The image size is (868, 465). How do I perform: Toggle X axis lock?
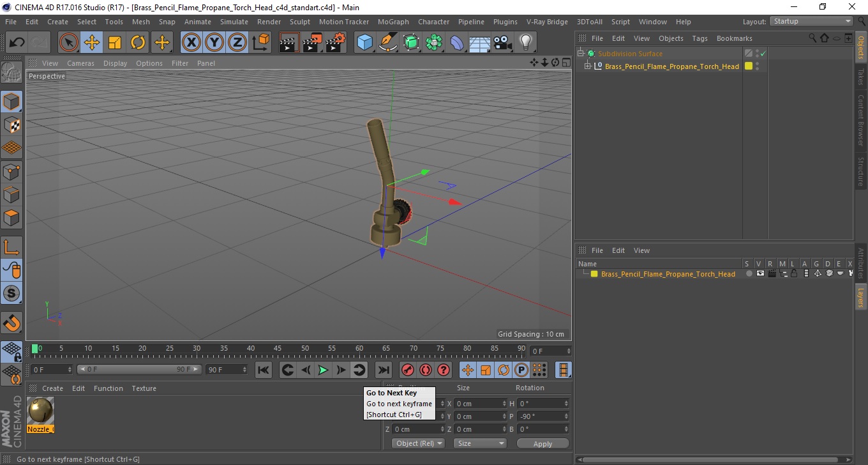pyautogui.click(x=191, y=43)
